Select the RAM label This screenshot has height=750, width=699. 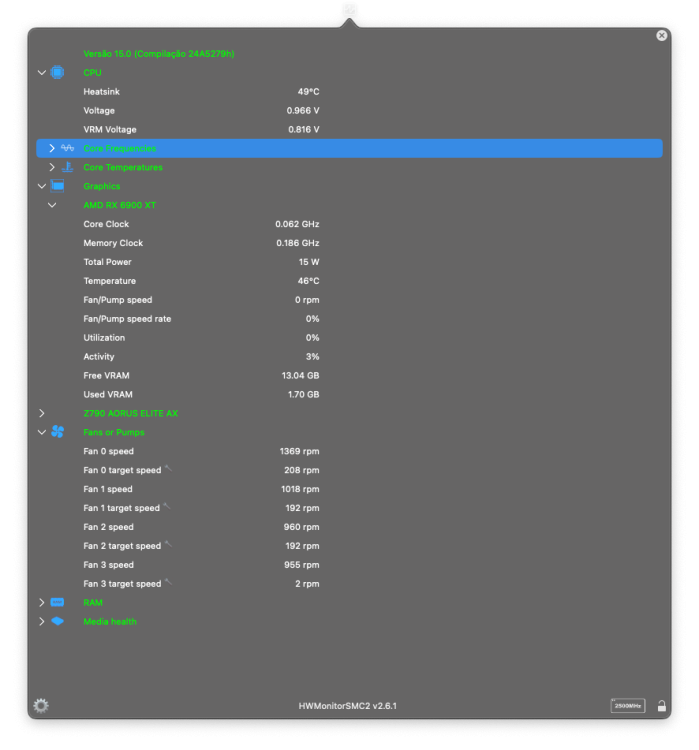[x=93, y=603]
